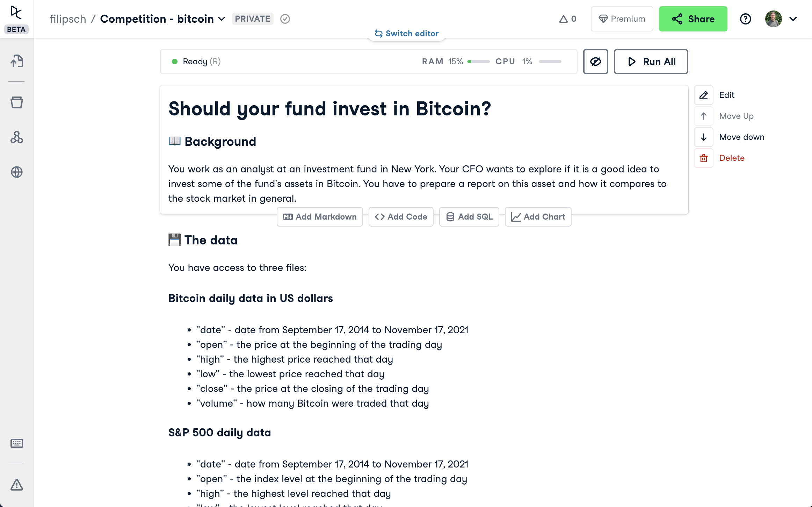Click the saved status checkmark icon

tap(285, 19)
